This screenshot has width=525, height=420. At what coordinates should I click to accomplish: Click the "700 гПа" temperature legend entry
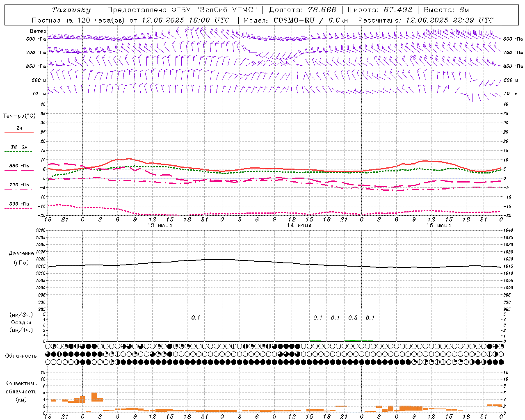[19, 185]
